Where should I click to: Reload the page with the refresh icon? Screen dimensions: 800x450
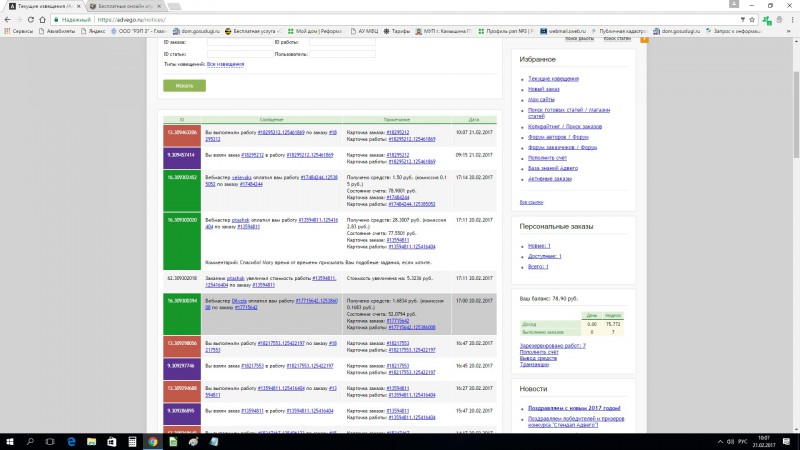(31, 19)
